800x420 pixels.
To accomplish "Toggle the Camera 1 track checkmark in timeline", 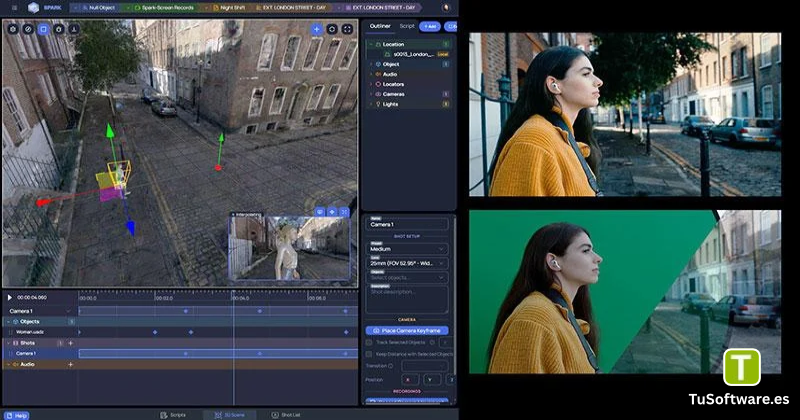I will [69, 311].
